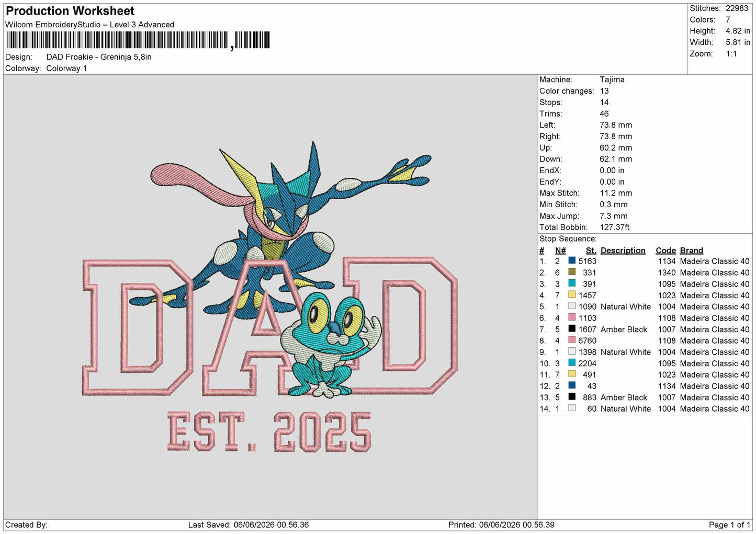Click the blue swatch in stop sequence row 1
Screen dimensions: 756x534
[572, 260]
